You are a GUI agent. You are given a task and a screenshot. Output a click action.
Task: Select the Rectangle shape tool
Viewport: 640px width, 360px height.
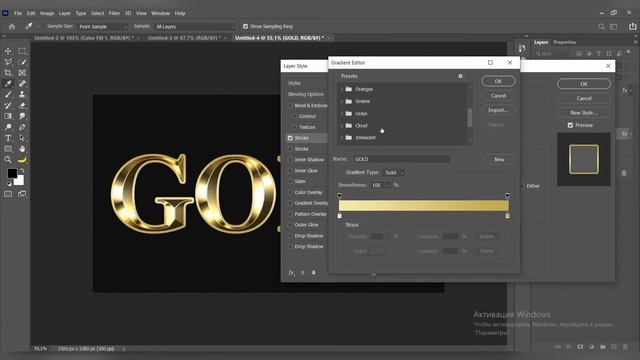8,149
